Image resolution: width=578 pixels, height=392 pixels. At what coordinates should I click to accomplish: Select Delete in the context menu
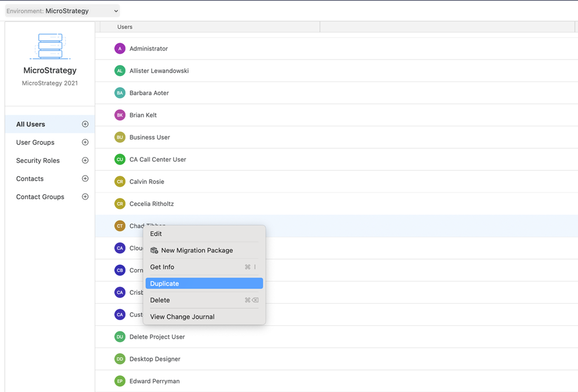[160, 301]
